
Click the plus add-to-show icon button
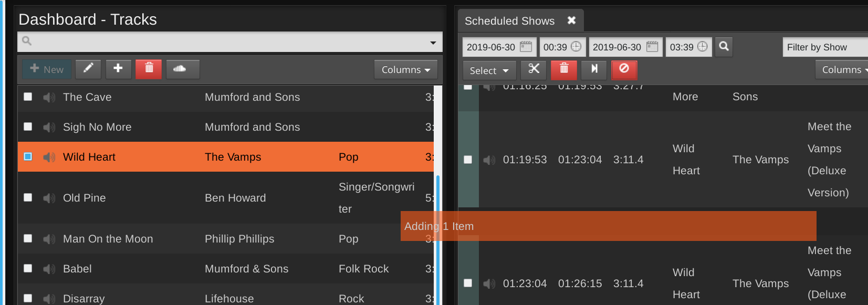118,69
